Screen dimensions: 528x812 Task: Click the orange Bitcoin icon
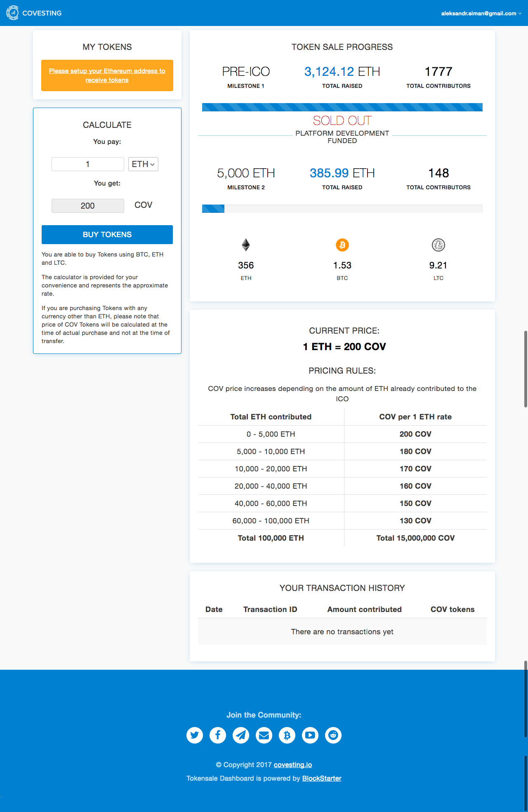click(x=342, y=245)
